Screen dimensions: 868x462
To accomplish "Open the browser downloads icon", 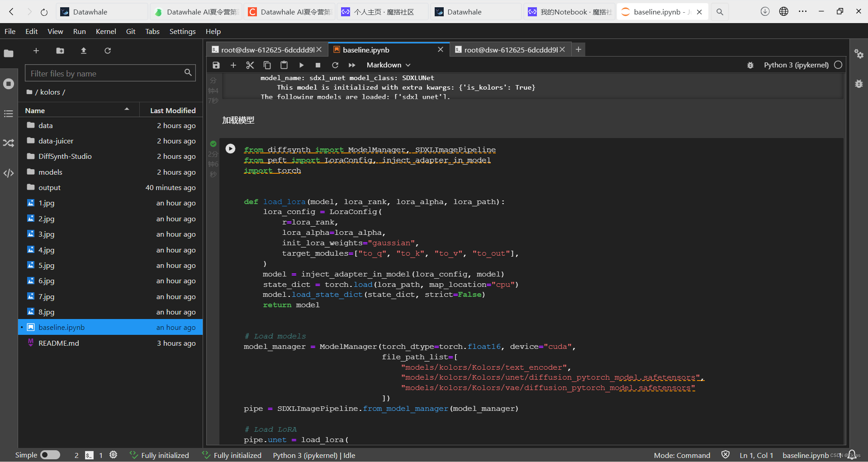I will pos(765,12).
